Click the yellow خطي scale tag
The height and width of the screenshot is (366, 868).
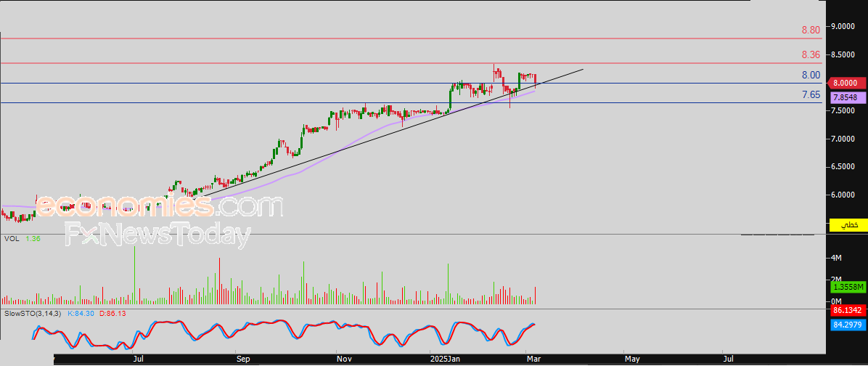pos(848,225)
